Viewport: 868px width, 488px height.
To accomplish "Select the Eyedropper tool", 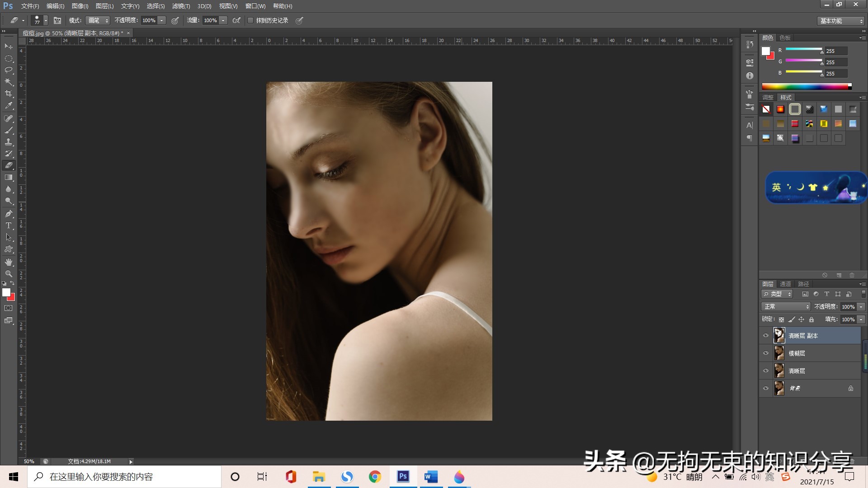I will coord(9,106).
